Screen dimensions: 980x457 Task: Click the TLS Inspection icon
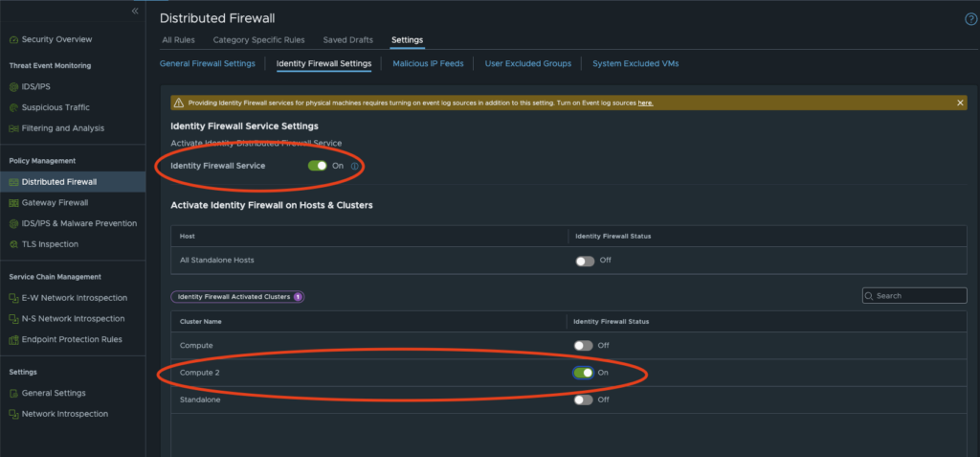coord(13,243)
